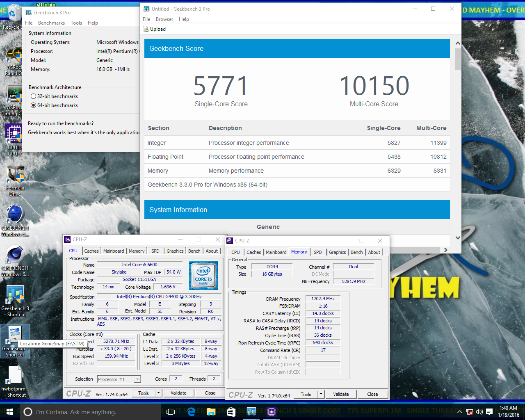Click horizontal scroll right arrow in Geekbench results

445,250
